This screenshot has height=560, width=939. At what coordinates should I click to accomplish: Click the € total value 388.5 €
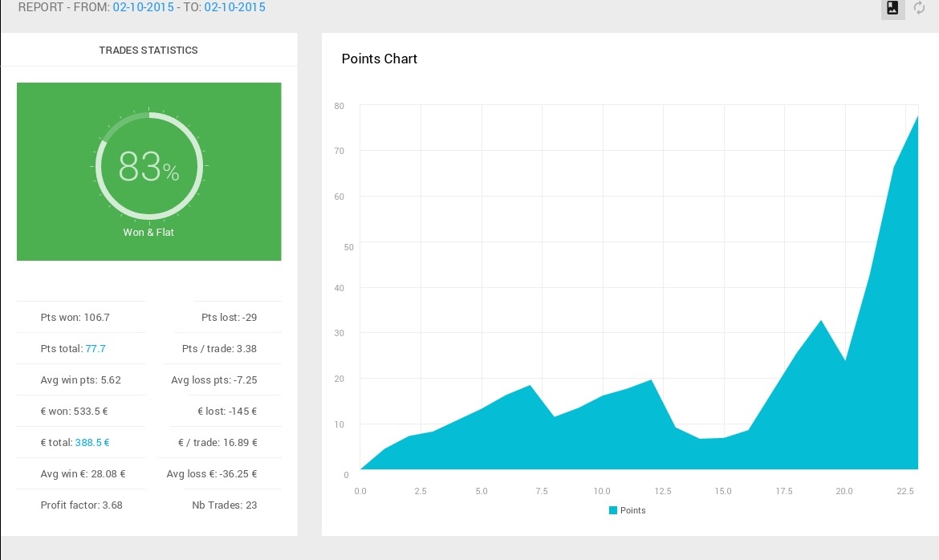92,443
